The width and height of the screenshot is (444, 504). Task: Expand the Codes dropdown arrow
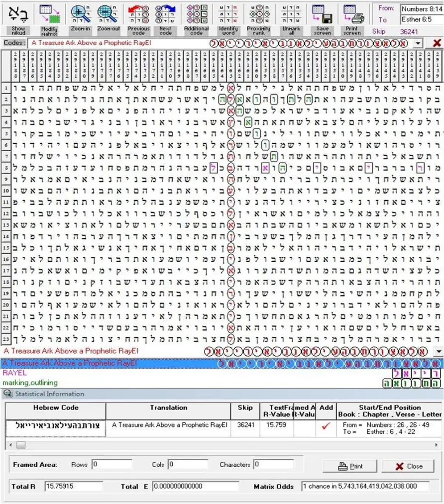pos(418,43)
